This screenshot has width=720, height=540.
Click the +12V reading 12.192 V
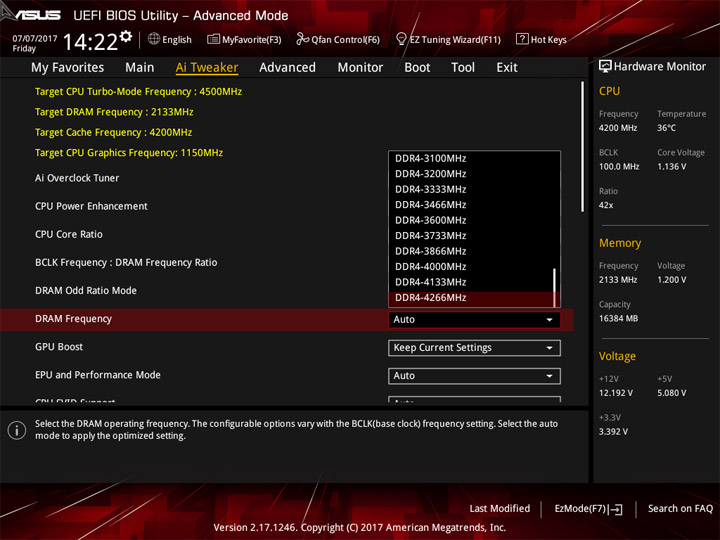616,393
